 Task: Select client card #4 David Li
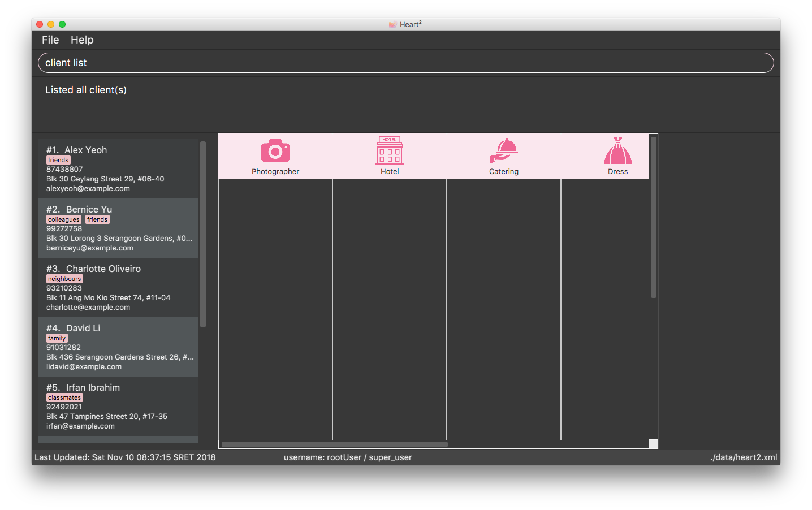118,347
